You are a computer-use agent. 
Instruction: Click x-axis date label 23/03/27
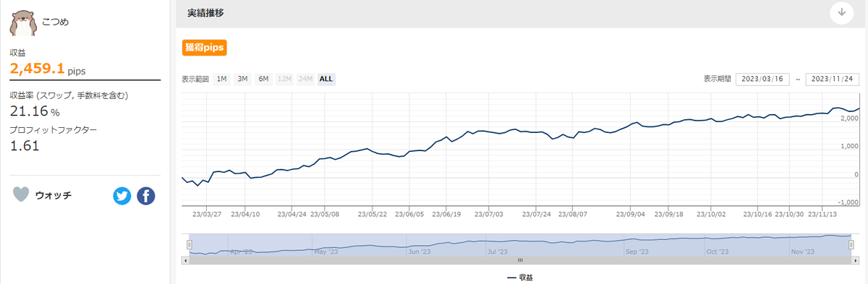pos(207,214)
